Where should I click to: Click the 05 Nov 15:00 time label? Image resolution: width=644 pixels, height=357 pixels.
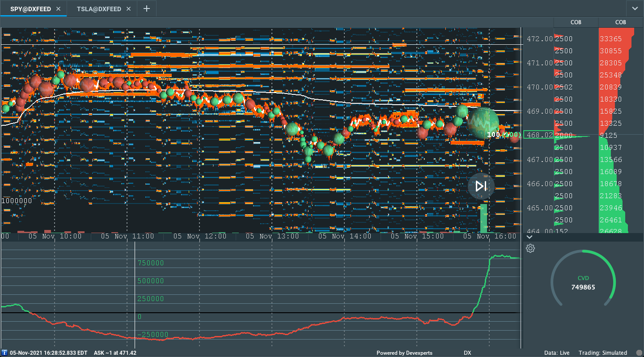pyautogui.click(x=418, y=236)
